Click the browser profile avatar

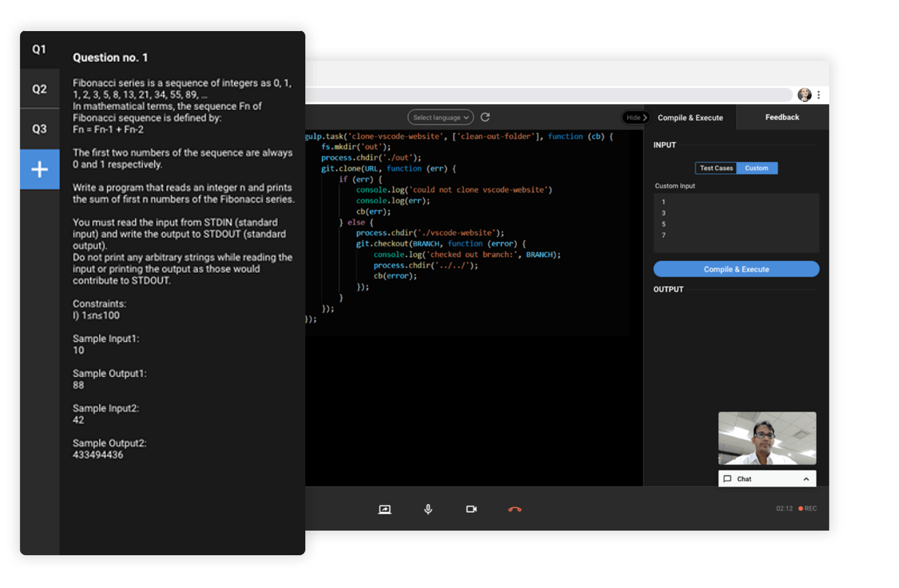805,95
